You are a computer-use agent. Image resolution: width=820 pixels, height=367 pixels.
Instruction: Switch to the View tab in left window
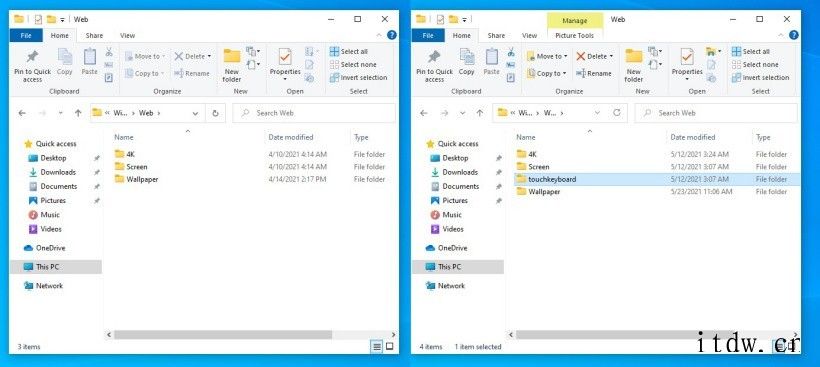click(128, 36)
